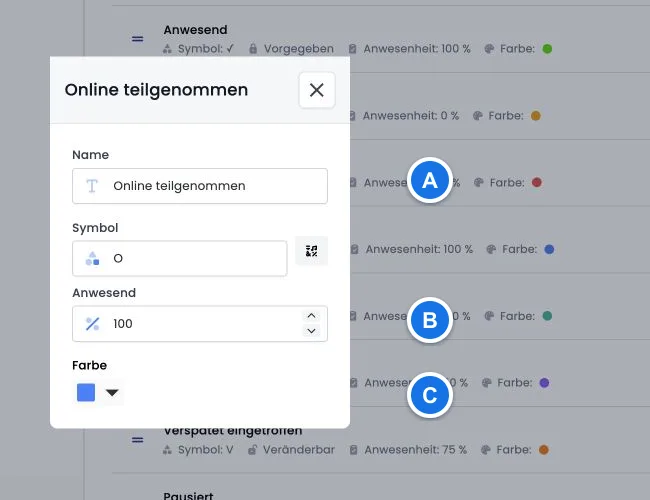Click the Symbol input field containing O
This screenshot has width=650, height=500.
point(179,258)
